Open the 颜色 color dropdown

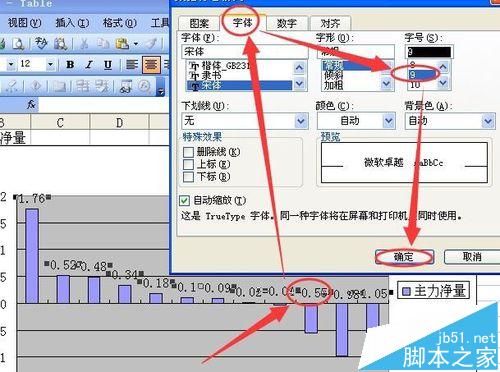tap(388, 121)
